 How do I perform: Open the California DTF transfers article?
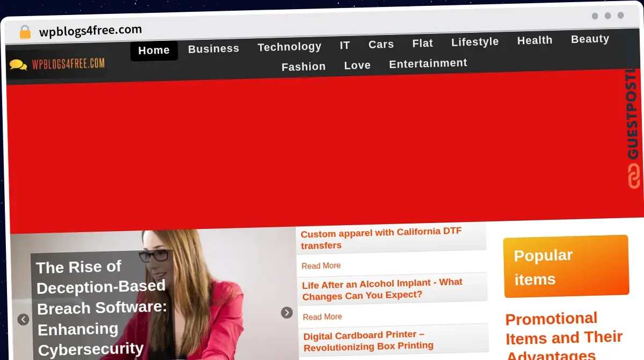381,239
